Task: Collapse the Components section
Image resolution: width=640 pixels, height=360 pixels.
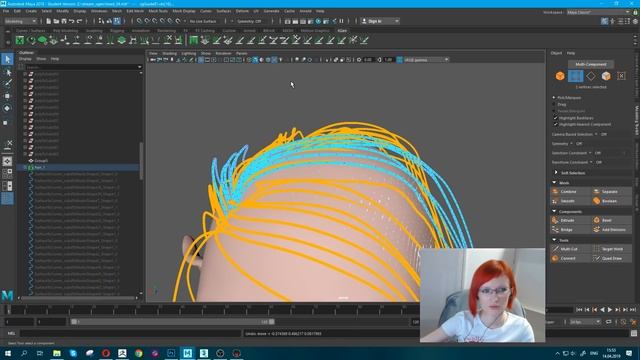Action: click(554, 211)
